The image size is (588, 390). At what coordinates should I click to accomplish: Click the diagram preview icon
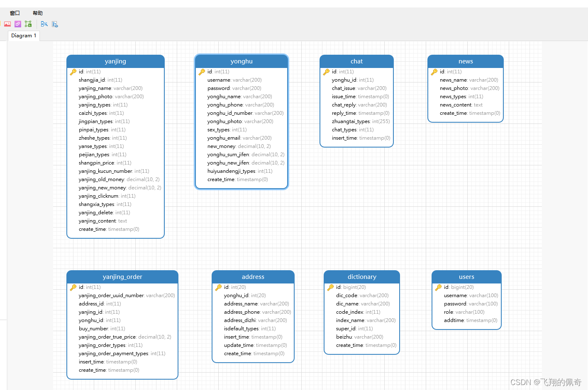pyautogui.click(x=55, y=24)
